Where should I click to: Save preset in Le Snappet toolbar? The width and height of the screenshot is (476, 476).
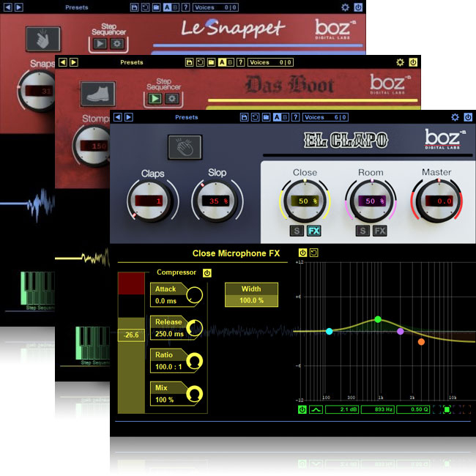click(x=134, y=7)
